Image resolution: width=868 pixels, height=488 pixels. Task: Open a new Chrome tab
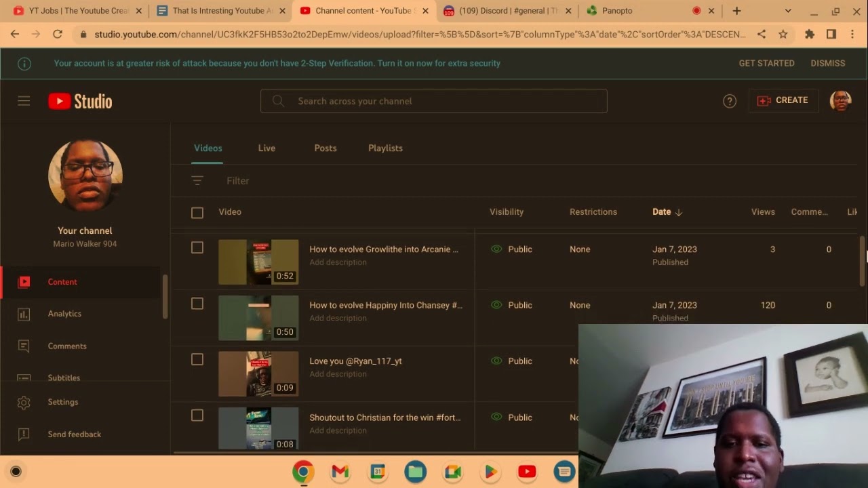coord(736,11)
